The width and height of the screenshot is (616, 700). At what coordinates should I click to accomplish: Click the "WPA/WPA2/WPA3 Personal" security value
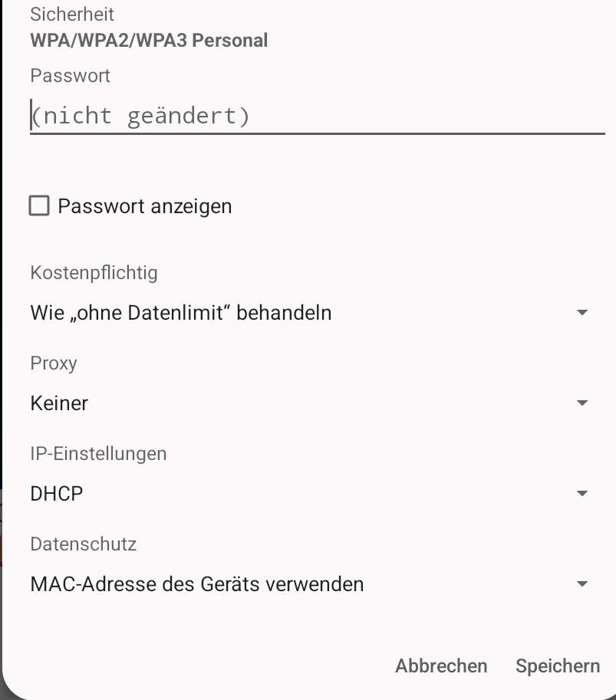pos(149,40)
